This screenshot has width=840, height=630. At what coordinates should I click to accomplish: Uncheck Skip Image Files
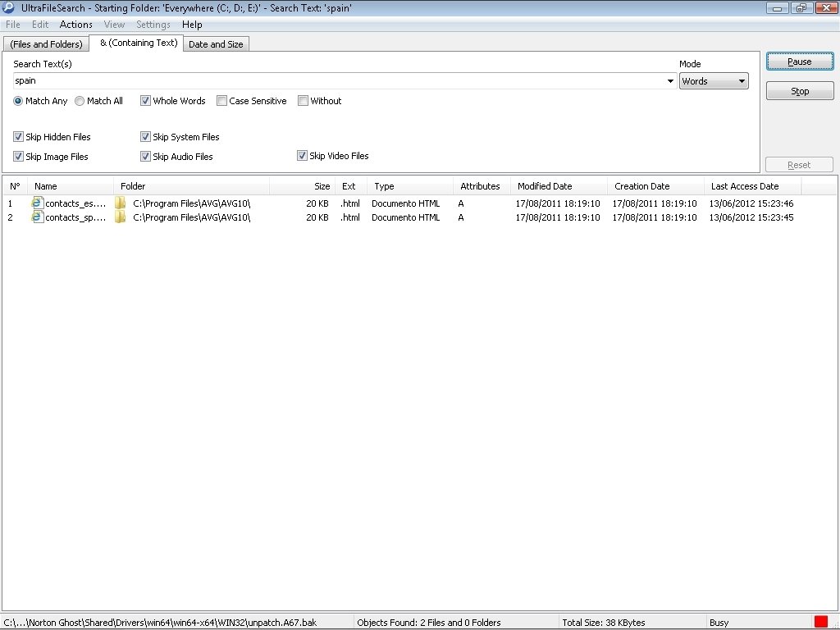pos(18,157)
